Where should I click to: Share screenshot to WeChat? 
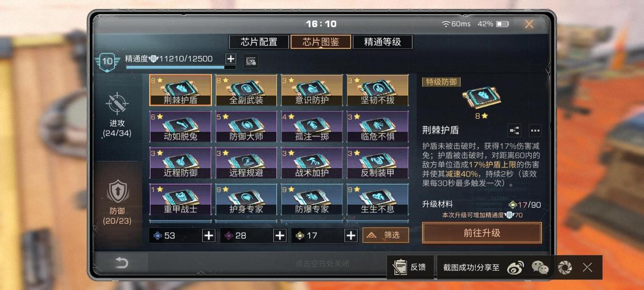pyautogui.click(x=540, y=268)
